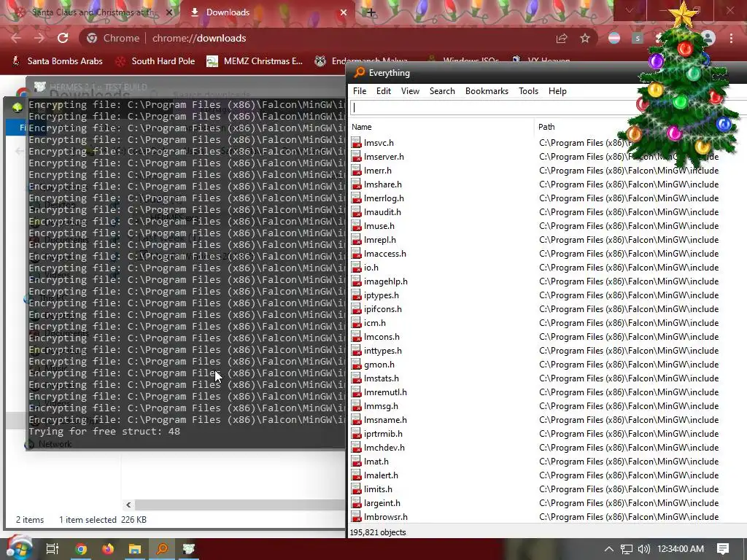Select file icon for lmserver.h
Viewport: 747px width, 560px height.
[356, 157]
